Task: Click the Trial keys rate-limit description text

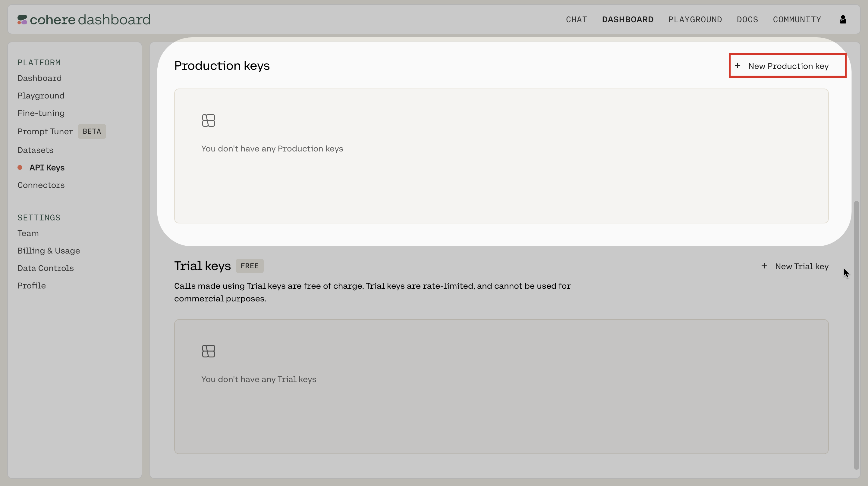Action: point(372,292)
